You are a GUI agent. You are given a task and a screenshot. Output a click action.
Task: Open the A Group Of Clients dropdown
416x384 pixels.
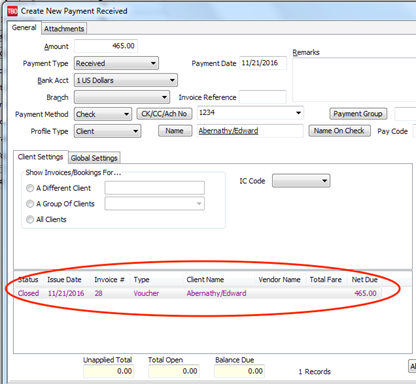tap(154, 204)
